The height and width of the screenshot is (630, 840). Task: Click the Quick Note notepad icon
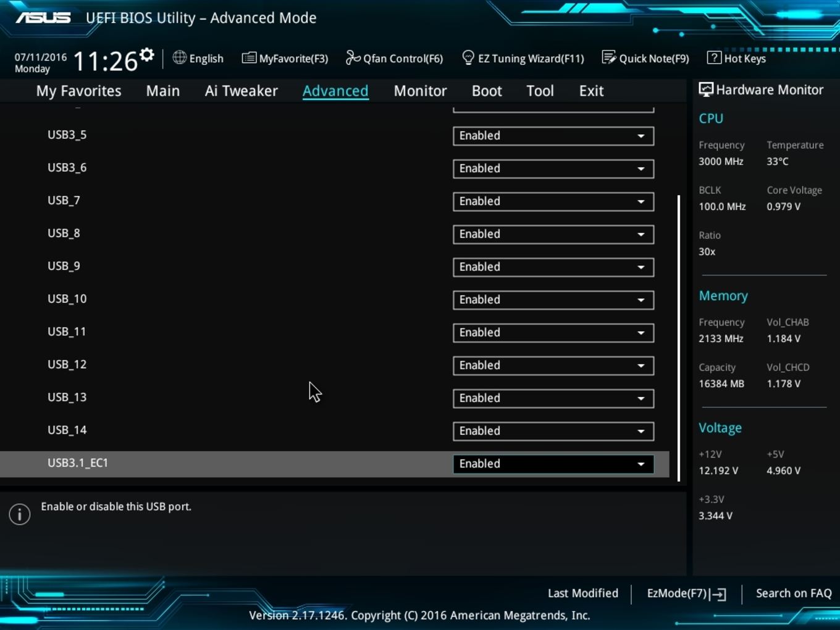click(609, 57)
